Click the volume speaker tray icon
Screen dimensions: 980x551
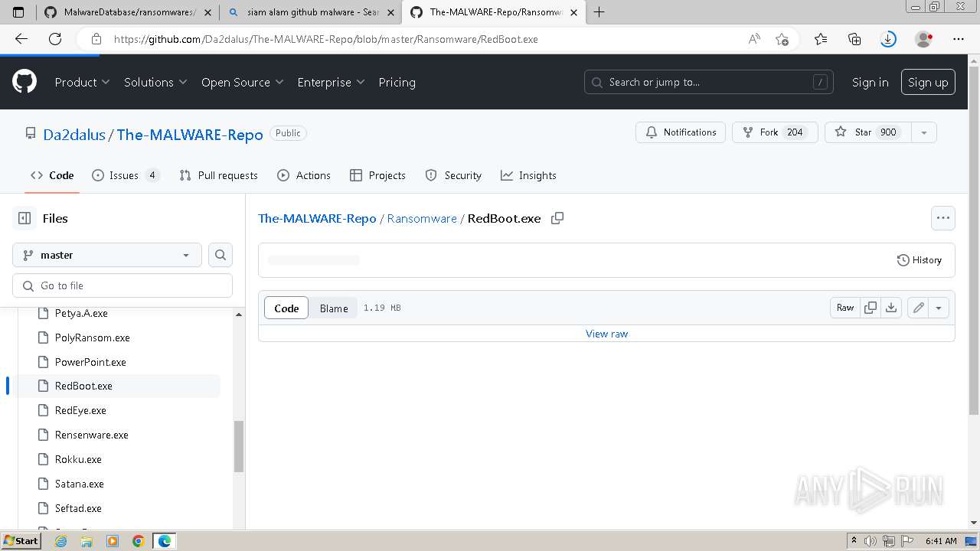pyautogui.click(x=872, y=541)
